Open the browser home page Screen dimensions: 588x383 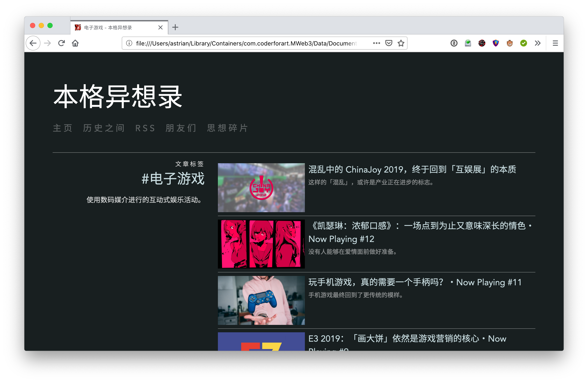(x=75, y=43)
